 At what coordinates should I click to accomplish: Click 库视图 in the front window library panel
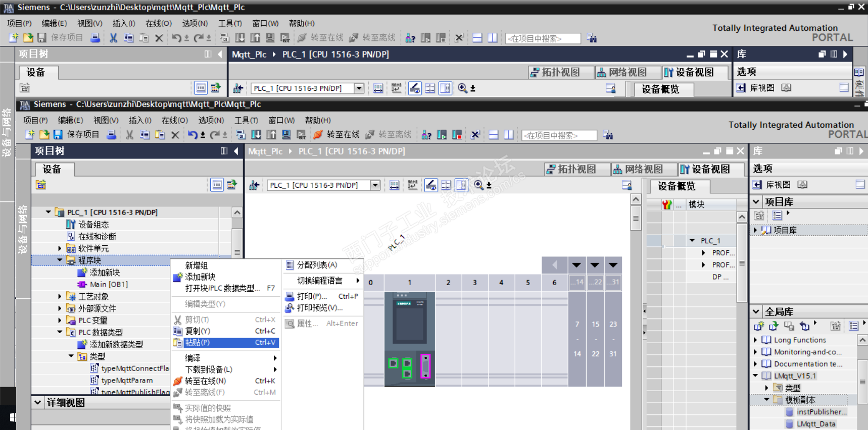pyautogui.click(x=778, y=185)
